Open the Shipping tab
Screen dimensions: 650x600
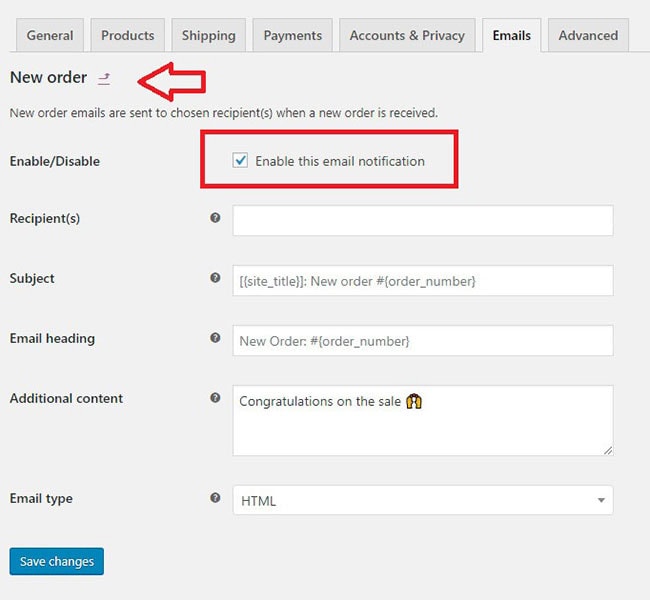coord(209,35)
